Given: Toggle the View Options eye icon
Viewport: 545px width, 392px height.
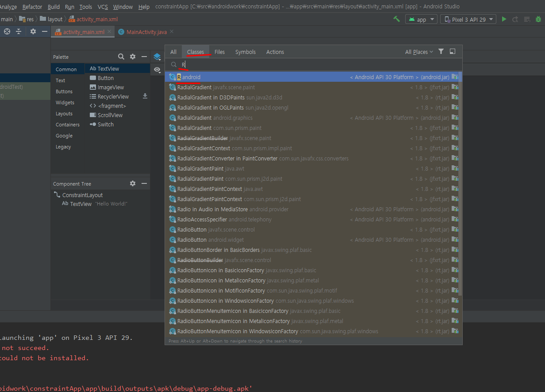Looking at the screenshot, I should click(157, 69).
